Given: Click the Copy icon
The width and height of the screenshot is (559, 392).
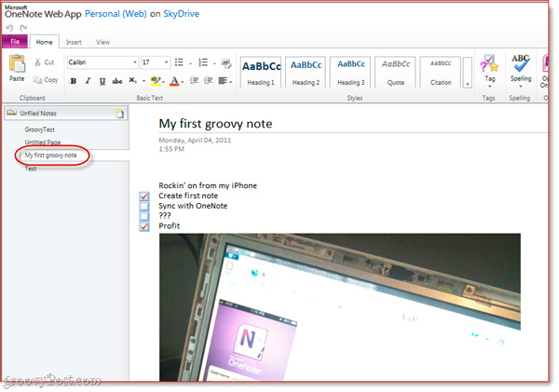Looking at the screenshot, I should (39, 80).
